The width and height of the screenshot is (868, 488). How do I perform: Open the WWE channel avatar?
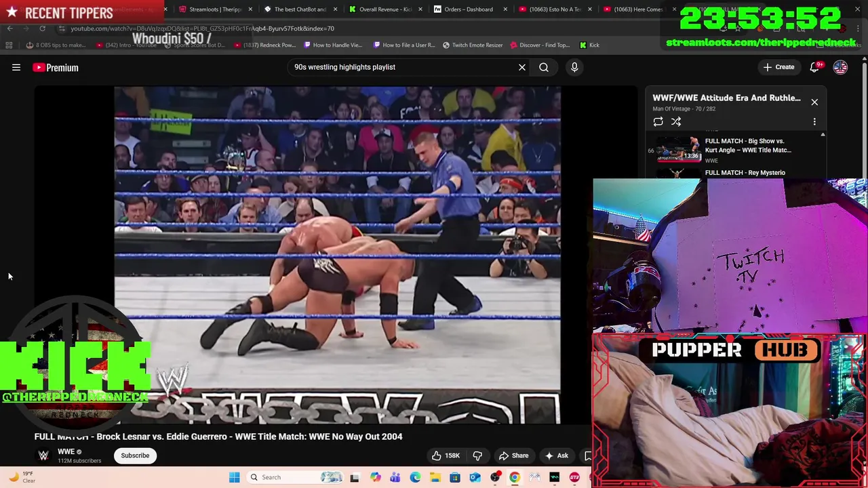click(x=43, y=455)
